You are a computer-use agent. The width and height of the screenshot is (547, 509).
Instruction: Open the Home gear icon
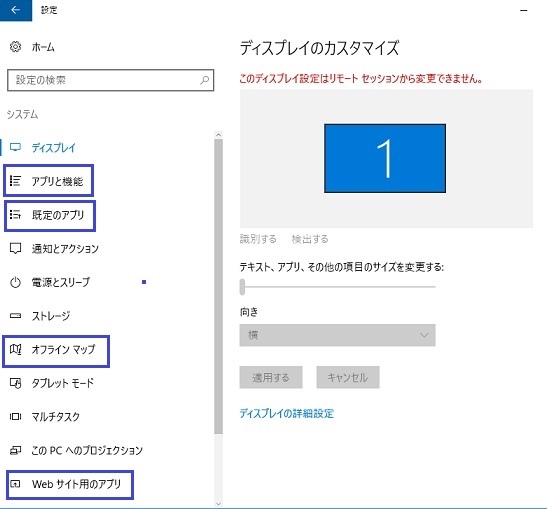coord(15,47)
